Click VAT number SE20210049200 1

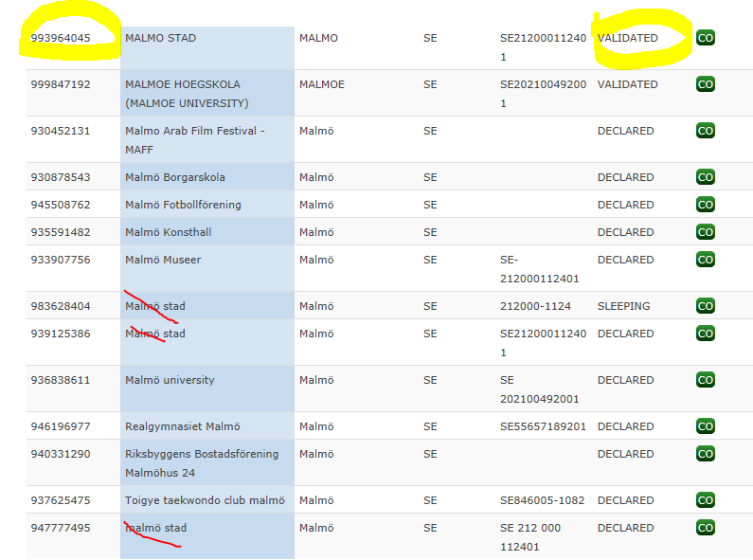click(x=543, y=94)
